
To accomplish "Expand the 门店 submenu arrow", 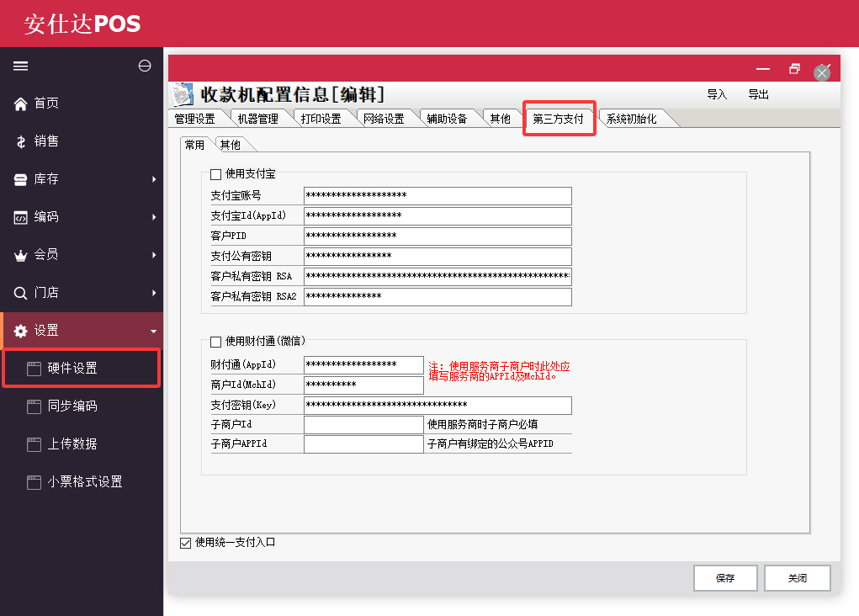I will tap(154, 293).
